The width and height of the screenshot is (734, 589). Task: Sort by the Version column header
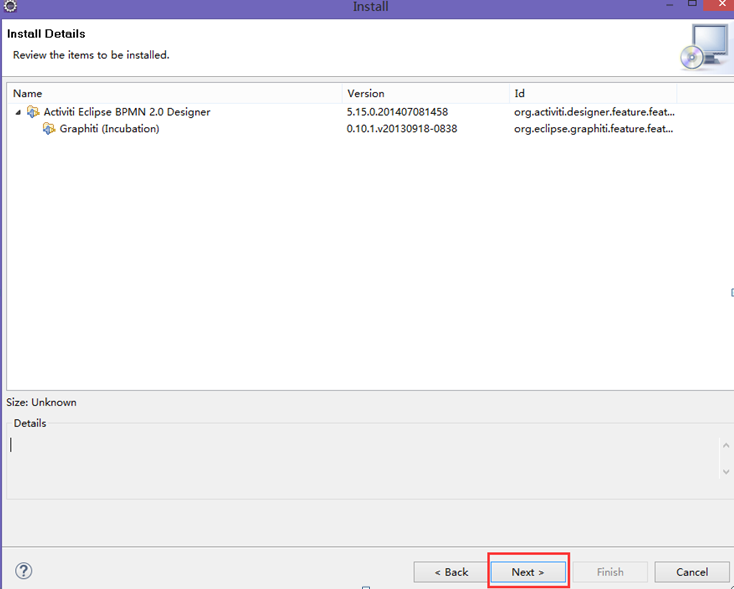(426, 93)
